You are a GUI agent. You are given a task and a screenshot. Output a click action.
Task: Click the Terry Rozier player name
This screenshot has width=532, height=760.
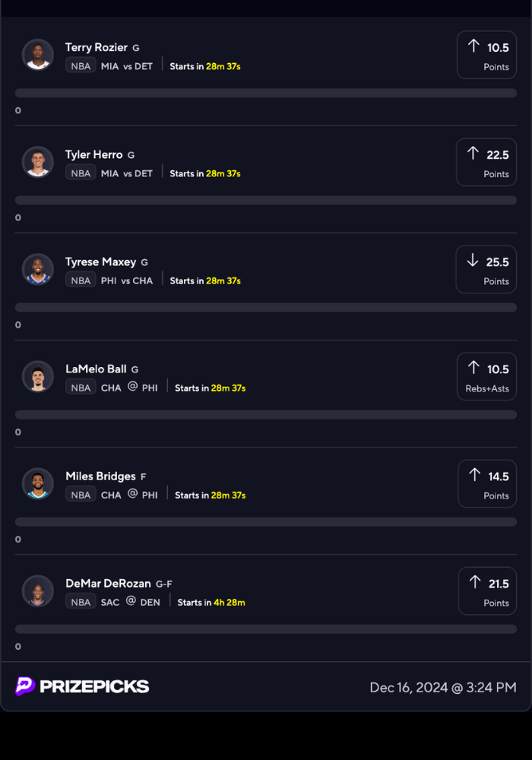click(97, 47)
